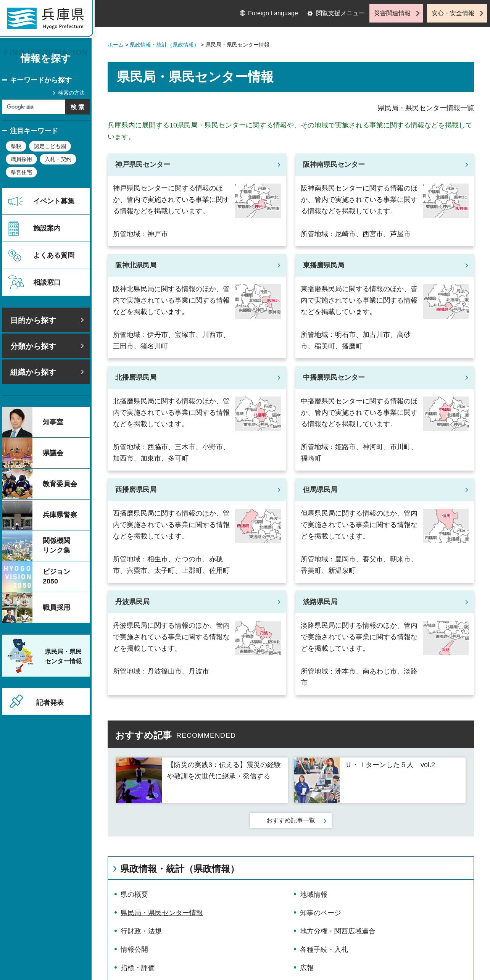Open the 神戸県民センター map thumbnail
Image resolution: width=490 pixels, height=980 pixels.
tap(258, 201)
